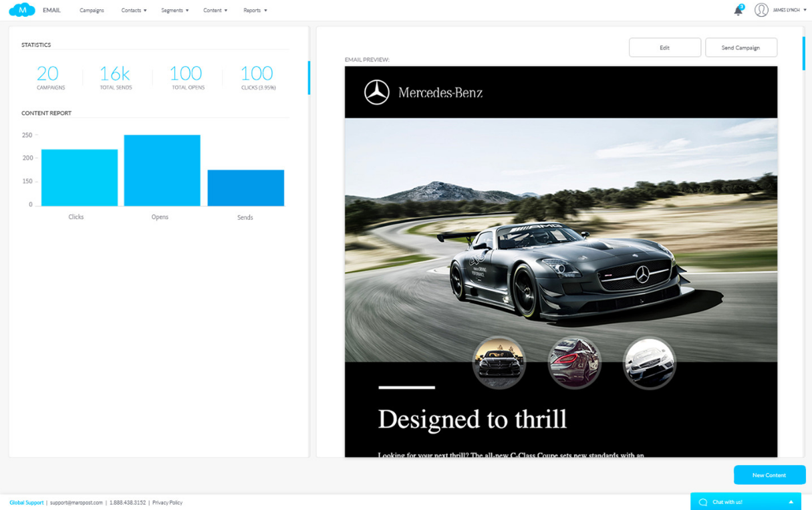Click the Mercedes-Benz star logo in preview
812x510 pixels.
(x=376, y=92)
